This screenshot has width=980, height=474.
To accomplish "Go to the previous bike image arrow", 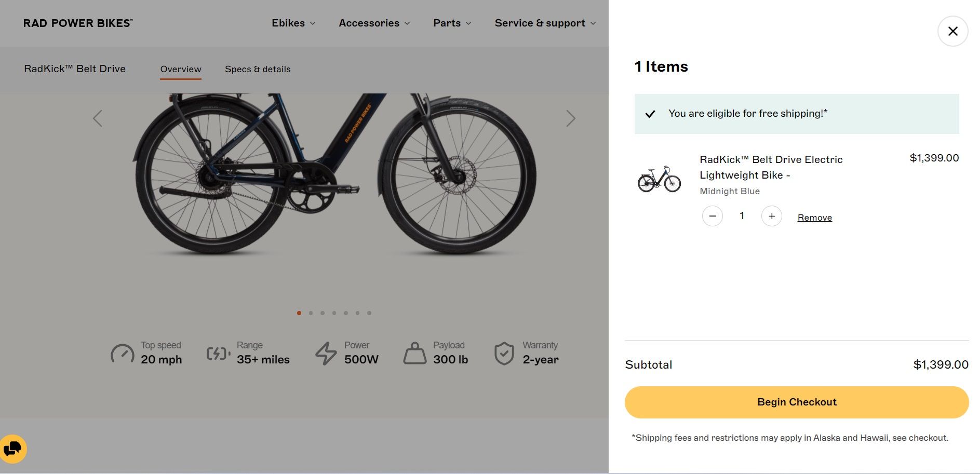I will click(98, 119).
